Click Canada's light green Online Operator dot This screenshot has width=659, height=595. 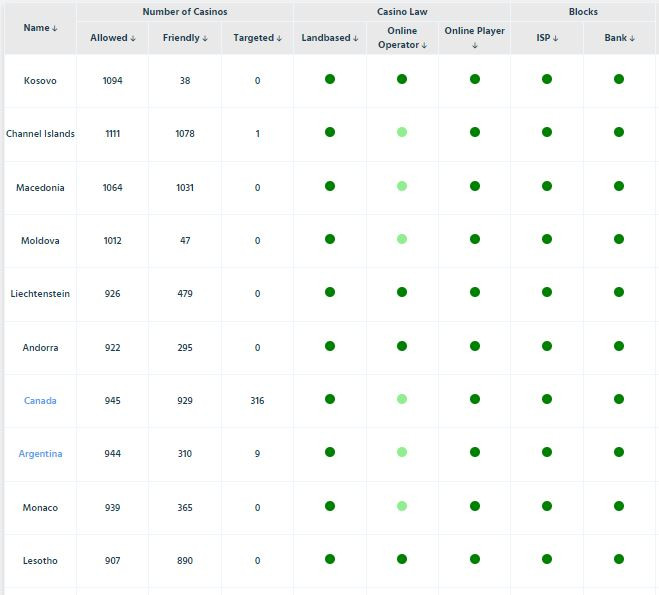pyautogui.click(x=402, y=399)
